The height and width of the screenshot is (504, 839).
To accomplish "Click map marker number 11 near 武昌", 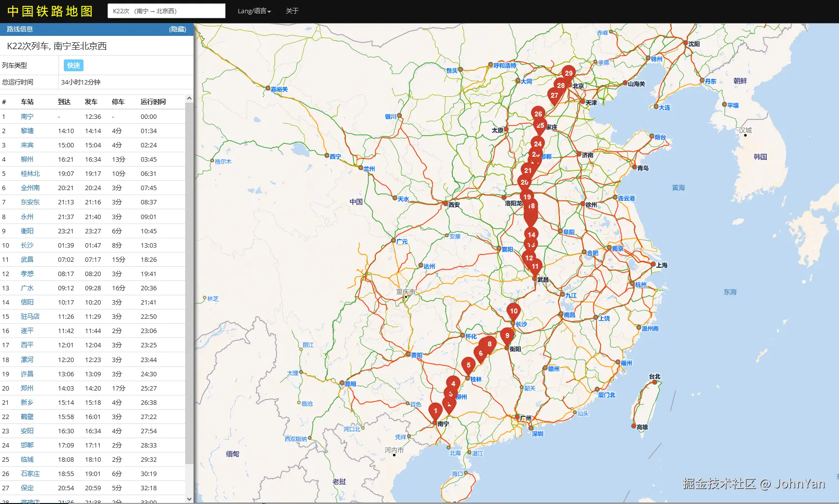I will click(535, 267).
